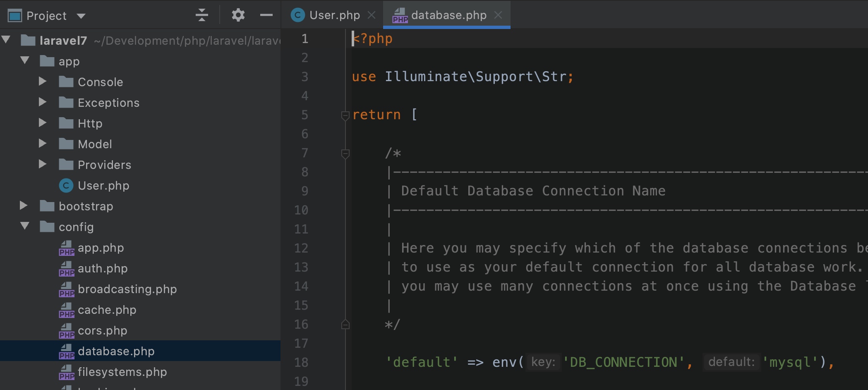Image resolution: width=868 pixels, height=390 pixels.
Task: Click the auth.php PHP file icon
Action: click(x=67, y=268)
